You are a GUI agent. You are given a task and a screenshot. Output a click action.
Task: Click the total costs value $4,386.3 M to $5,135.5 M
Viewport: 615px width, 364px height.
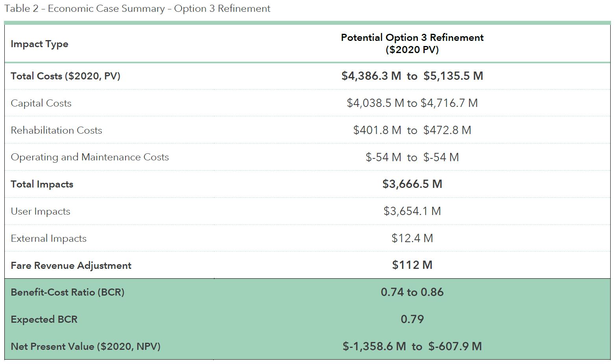412,76
